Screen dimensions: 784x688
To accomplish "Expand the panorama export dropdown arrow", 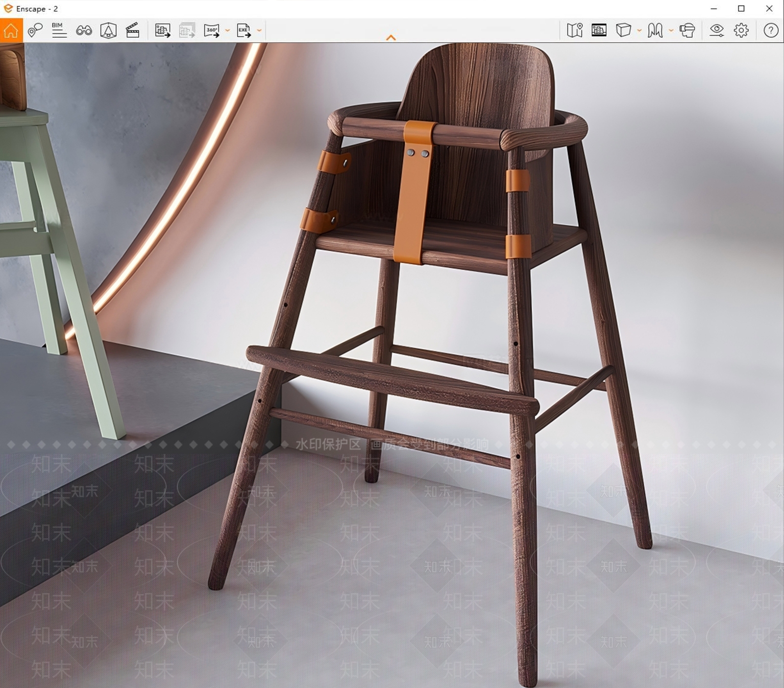I will tap(227, 30).
